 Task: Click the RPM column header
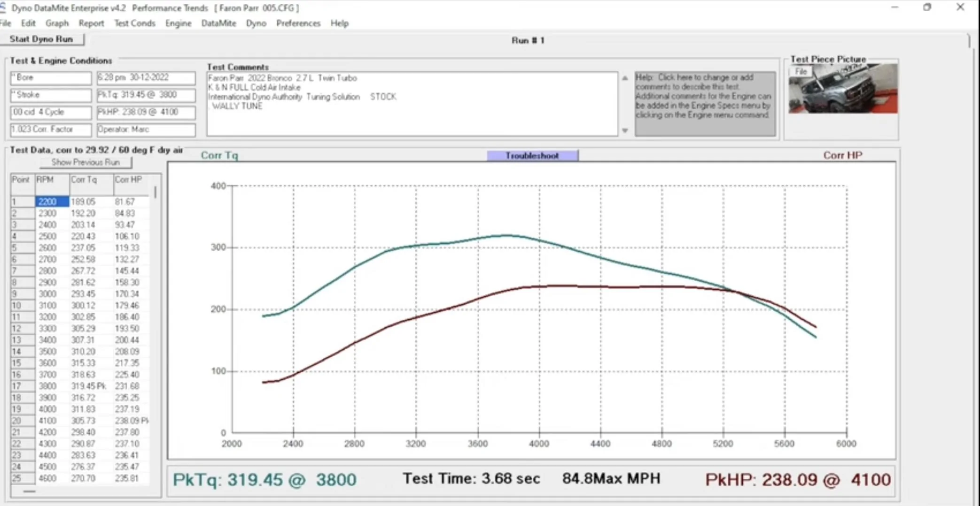pos(52,184)
